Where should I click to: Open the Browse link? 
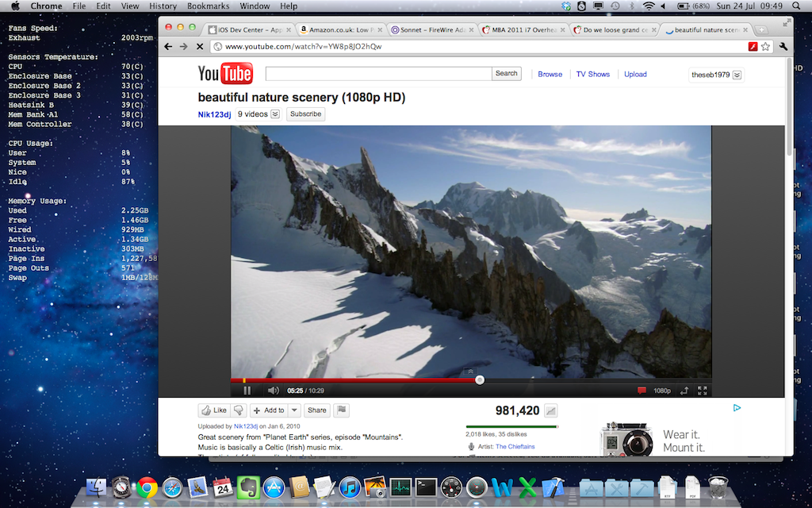click(550, 74)
